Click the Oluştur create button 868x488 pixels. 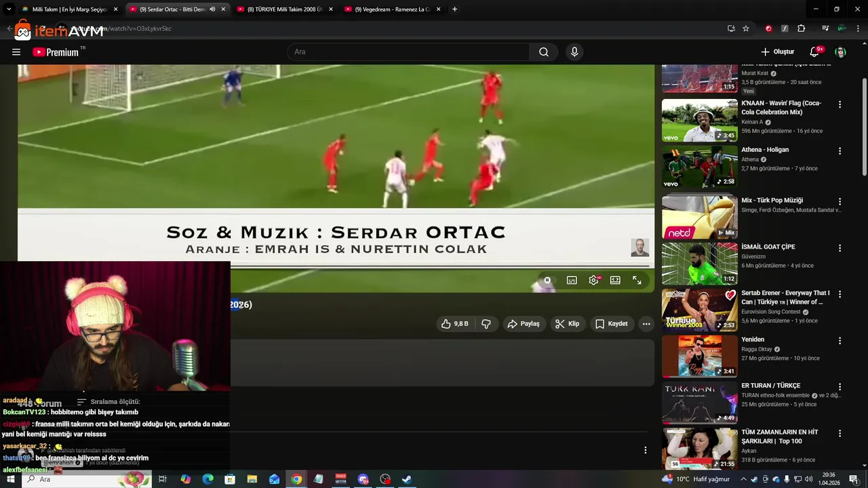(777, 52)
